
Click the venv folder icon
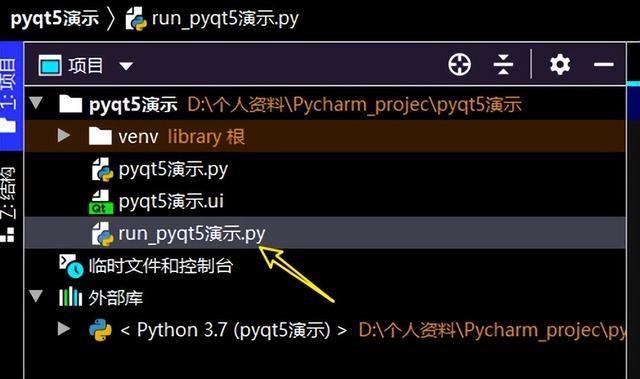pos(100,136)
